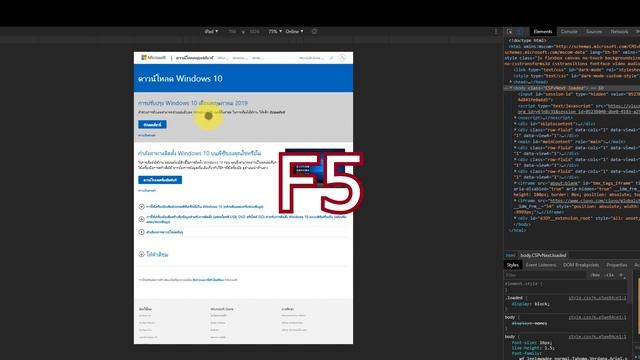
Task: Click 'line-height: 1.5;' property in body rule
Action: tap(533, 348)
